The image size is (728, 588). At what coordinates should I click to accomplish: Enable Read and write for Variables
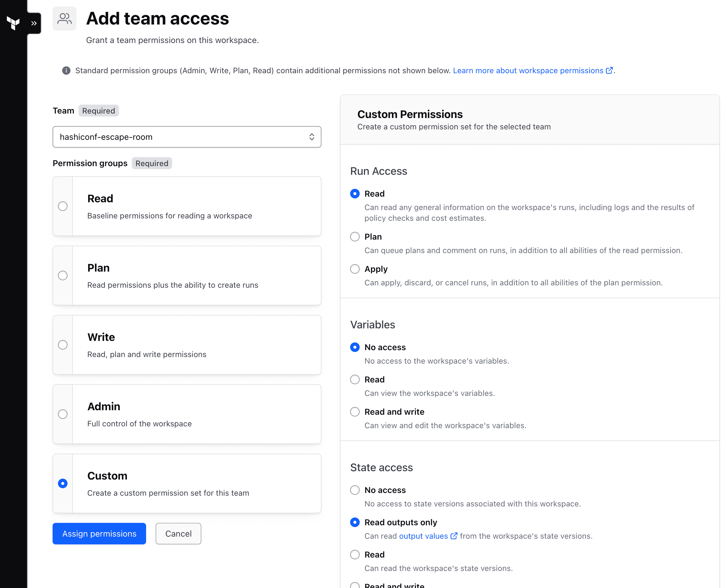pyautogui.click(x=355, y=411)
